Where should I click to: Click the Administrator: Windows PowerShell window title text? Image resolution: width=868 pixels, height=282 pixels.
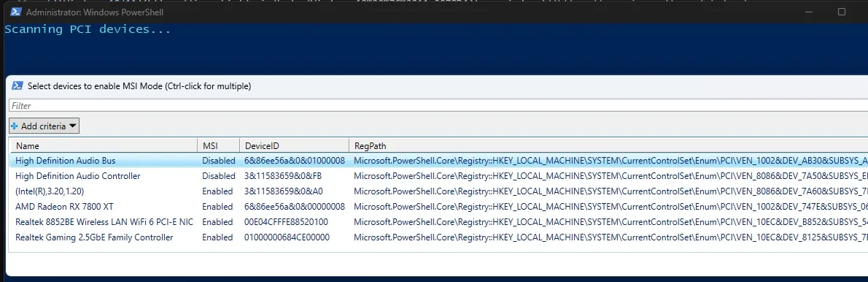tap(95, 12)
